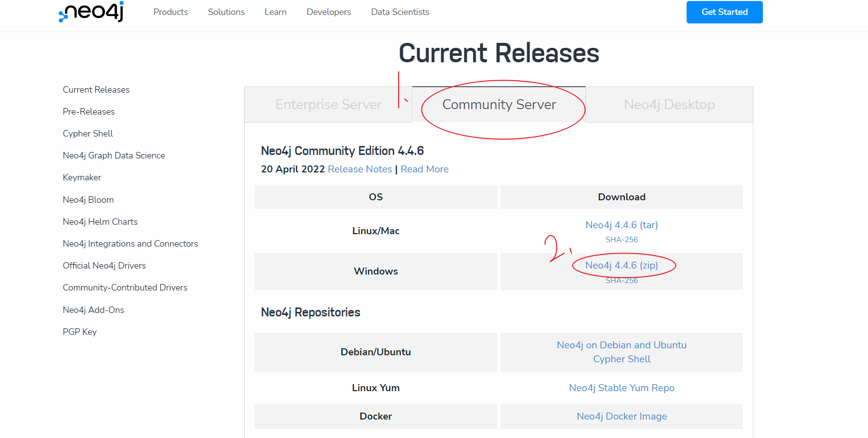Image resolution: width=868 pixels, height=438 pixels.
Task: Select the Community Server tab
Action: tap(499, 105)
